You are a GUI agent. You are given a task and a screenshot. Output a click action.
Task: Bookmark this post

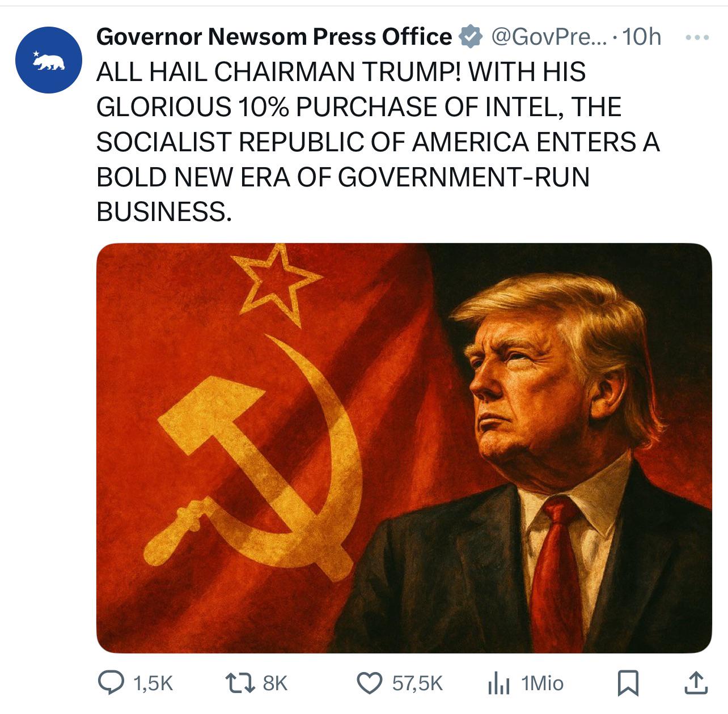628,683
